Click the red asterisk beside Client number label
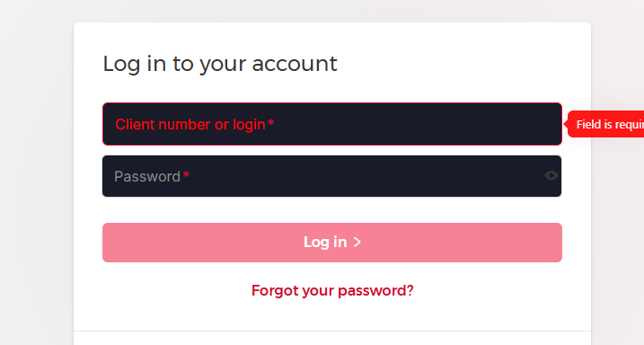The image size is (644, 345). [x=270, y=123]
